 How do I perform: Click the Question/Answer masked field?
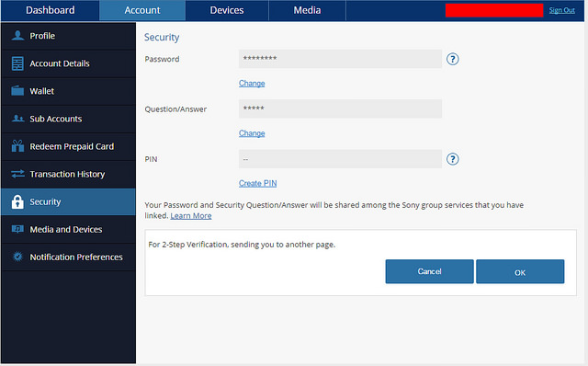coord(340,109)
